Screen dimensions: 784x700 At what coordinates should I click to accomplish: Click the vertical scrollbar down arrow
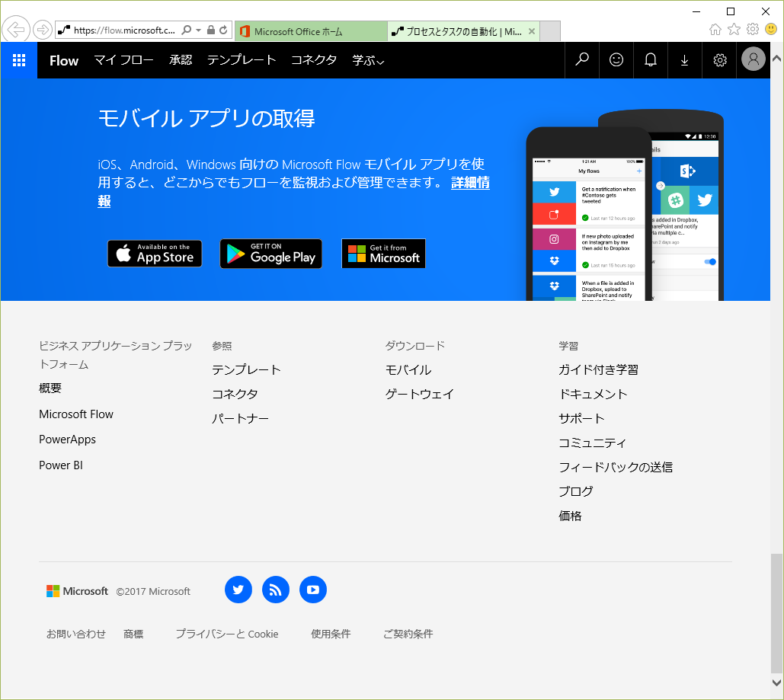tap(776, 683)
